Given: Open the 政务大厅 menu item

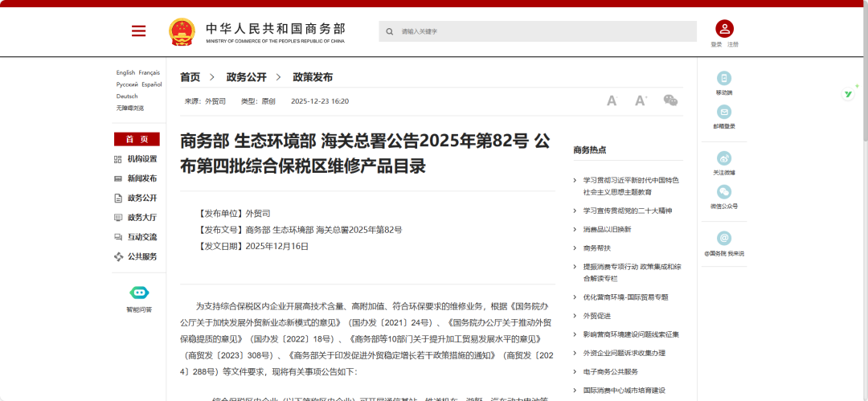Looking at the screenshot, I should point(142,218).
